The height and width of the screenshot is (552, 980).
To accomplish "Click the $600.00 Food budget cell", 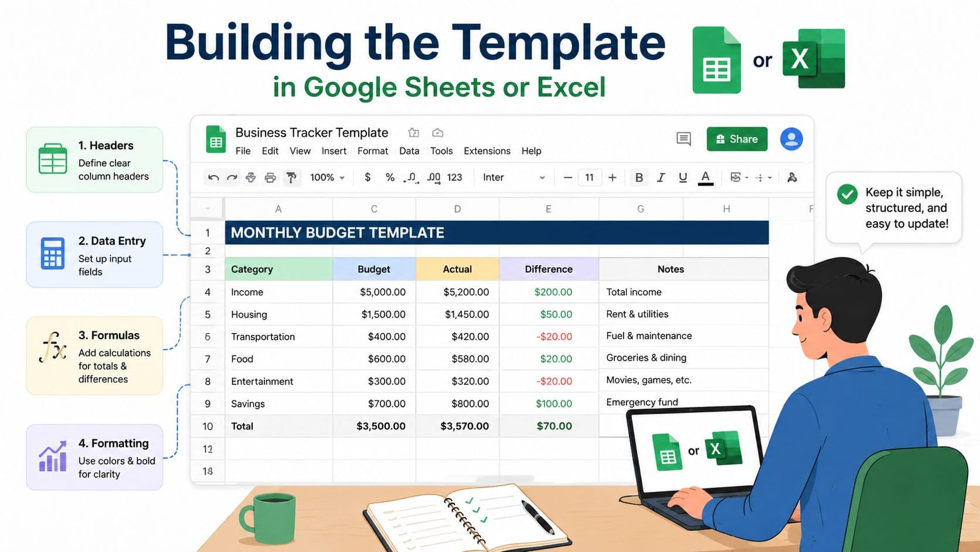I will coord(374,359).
